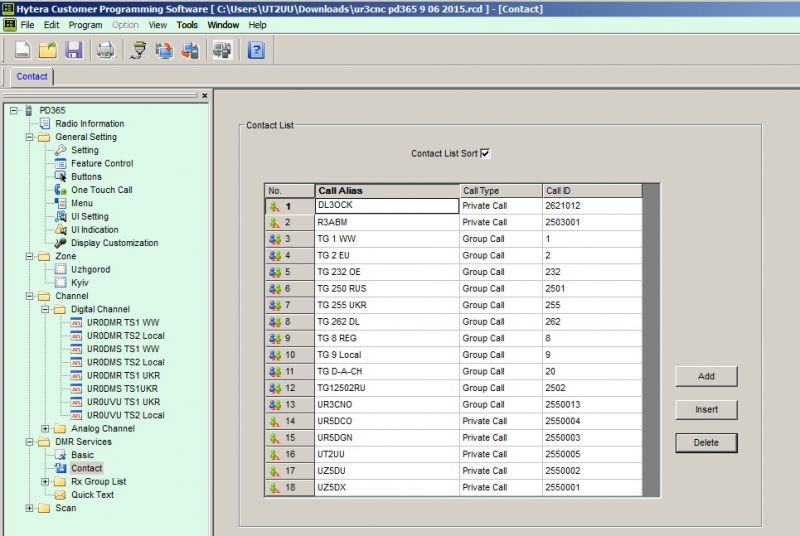This screenshot has height=536, width=800.
Task: Click the DL3OCK call alias field
Action: [386, 205]
